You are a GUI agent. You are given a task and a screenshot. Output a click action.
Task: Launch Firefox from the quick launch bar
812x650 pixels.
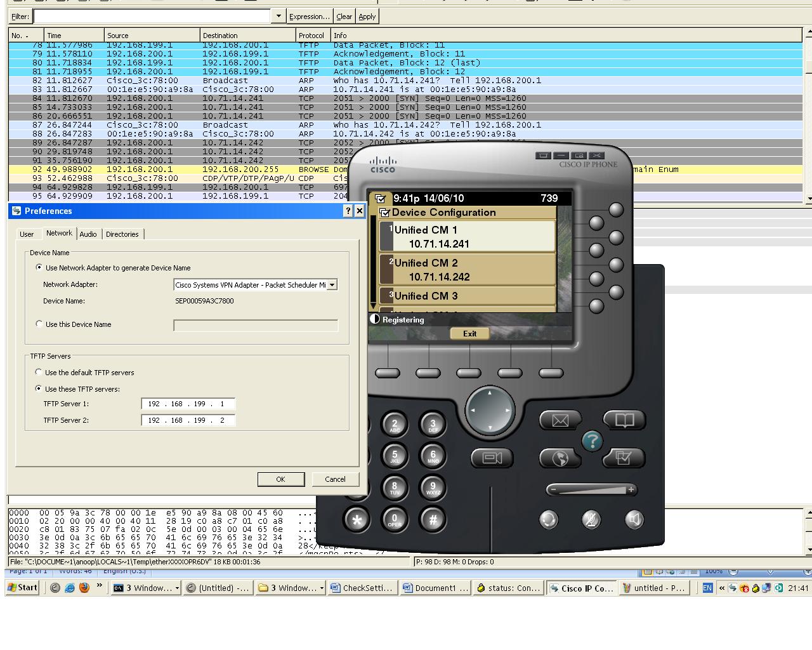coord(84,588)
